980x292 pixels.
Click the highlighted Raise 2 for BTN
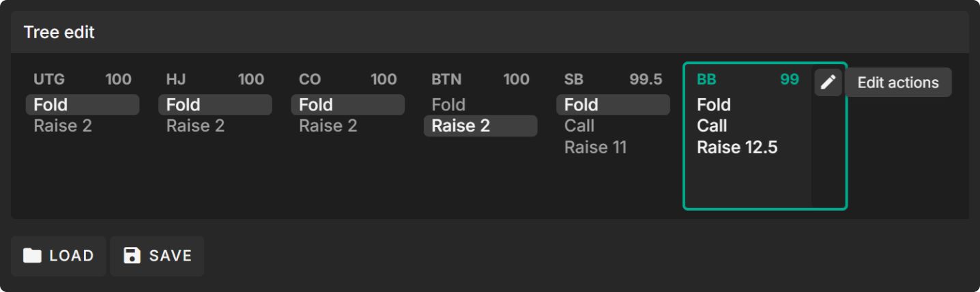(x=480, y=126)
